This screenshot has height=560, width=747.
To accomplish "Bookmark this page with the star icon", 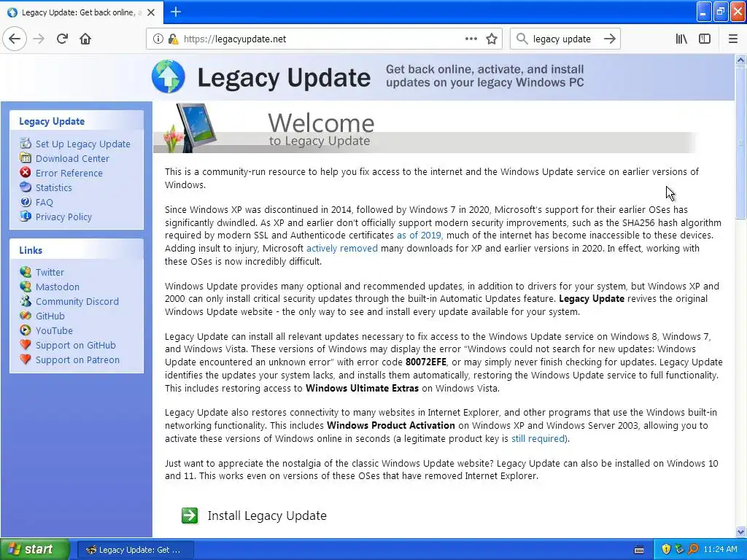I will point(492,39).
